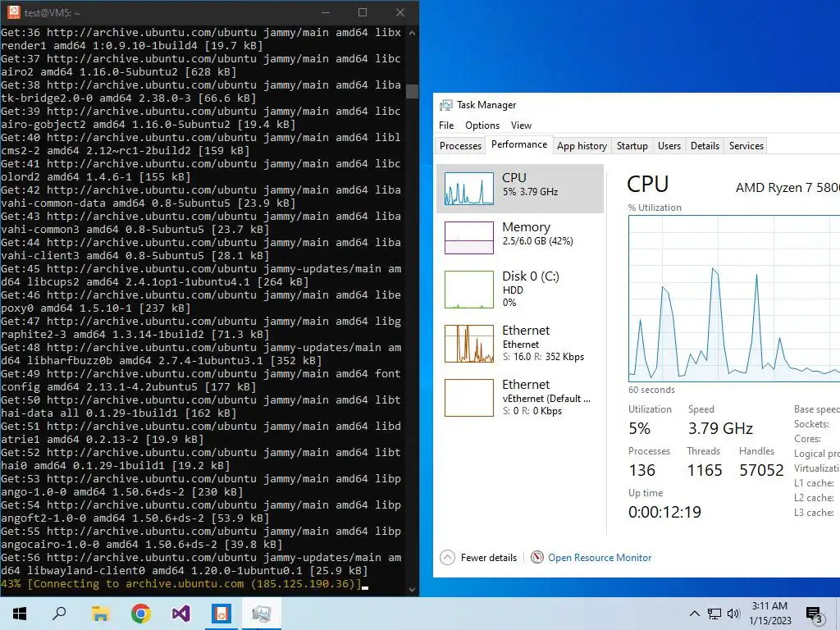The height and width of the screenshot is (630, 840).
Task: Select vEthernet (Default) mini graph thumbnail
Action: 468,398
